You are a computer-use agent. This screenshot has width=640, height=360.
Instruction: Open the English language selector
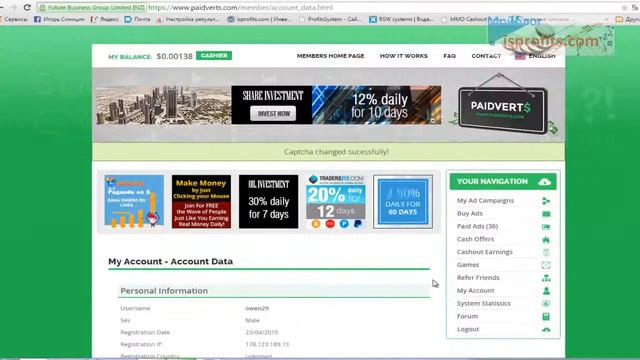point(542,56)
